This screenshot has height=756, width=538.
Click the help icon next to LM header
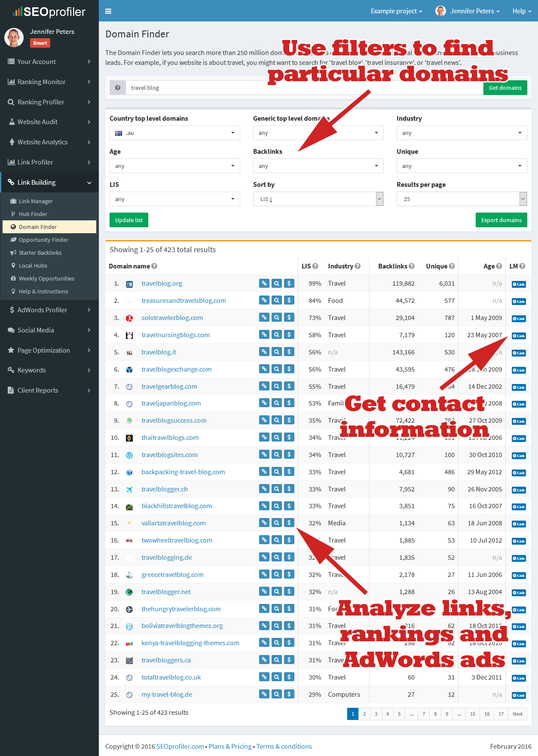(522, 266)
